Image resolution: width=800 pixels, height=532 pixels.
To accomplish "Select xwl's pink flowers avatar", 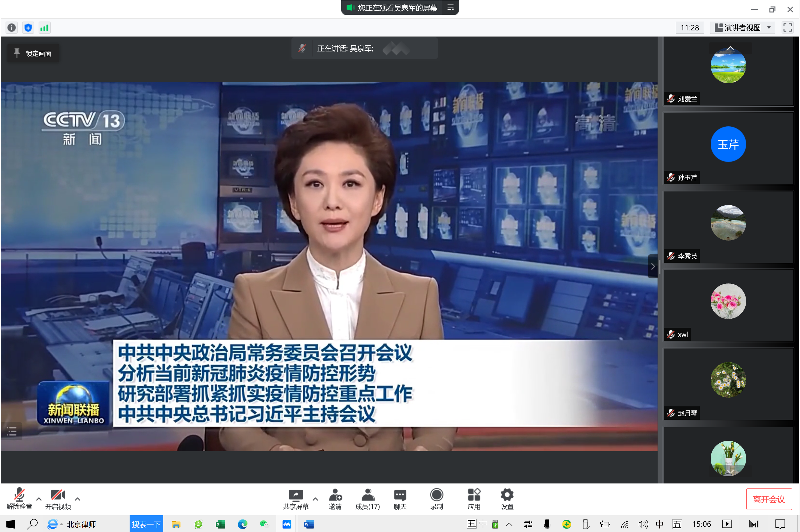I will [728, 301].
